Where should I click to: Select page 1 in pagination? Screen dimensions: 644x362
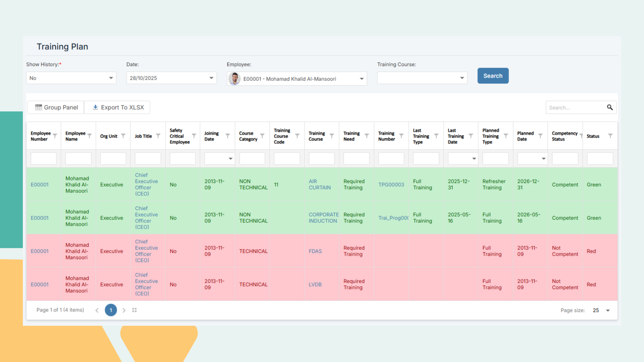tap(111, 311)
